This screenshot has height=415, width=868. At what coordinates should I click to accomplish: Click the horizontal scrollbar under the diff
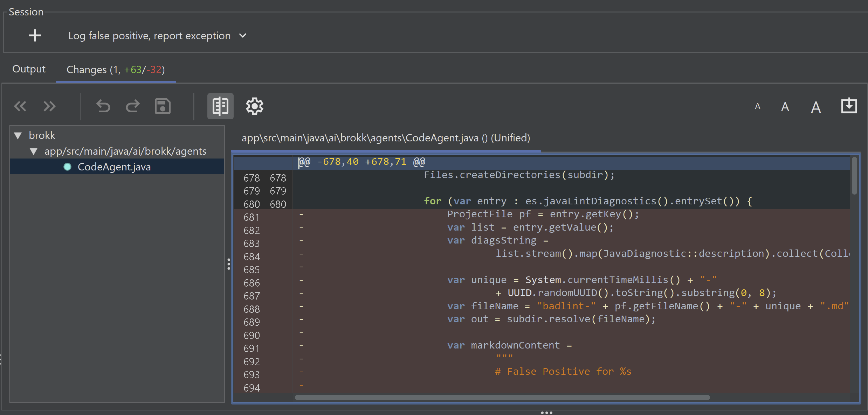tap(502, 398)
